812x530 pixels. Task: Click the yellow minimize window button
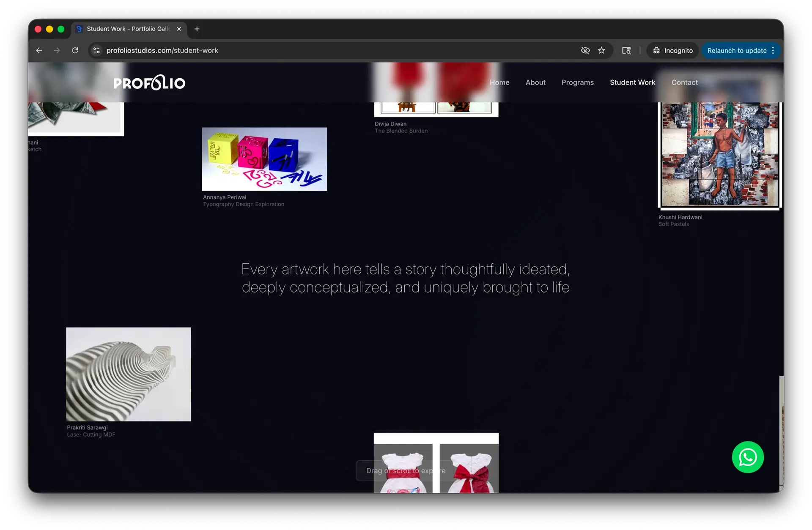(49, 29)
